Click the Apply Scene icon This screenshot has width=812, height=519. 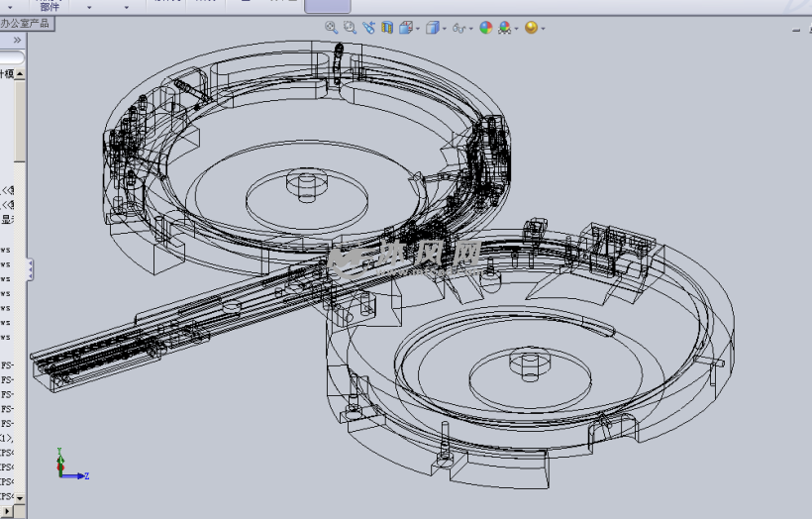[505, 28]
